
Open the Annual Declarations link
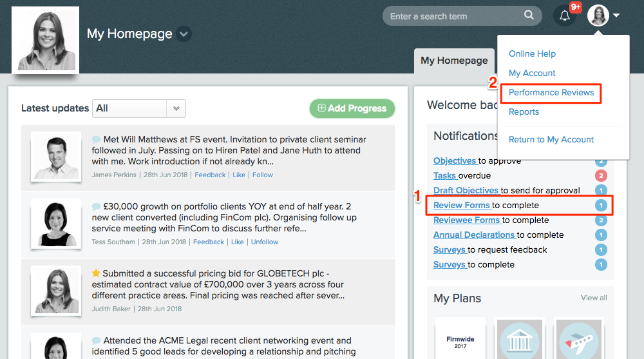coord(474,235)
